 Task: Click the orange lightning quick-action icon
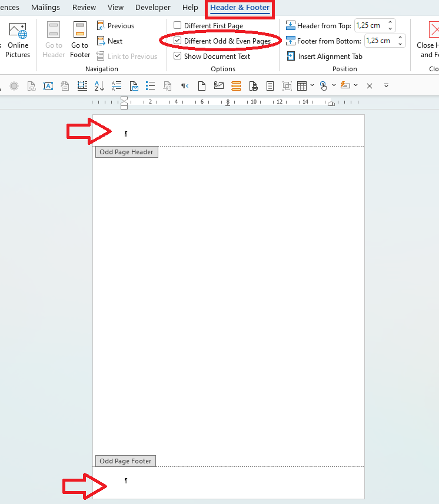click(345, 85)
